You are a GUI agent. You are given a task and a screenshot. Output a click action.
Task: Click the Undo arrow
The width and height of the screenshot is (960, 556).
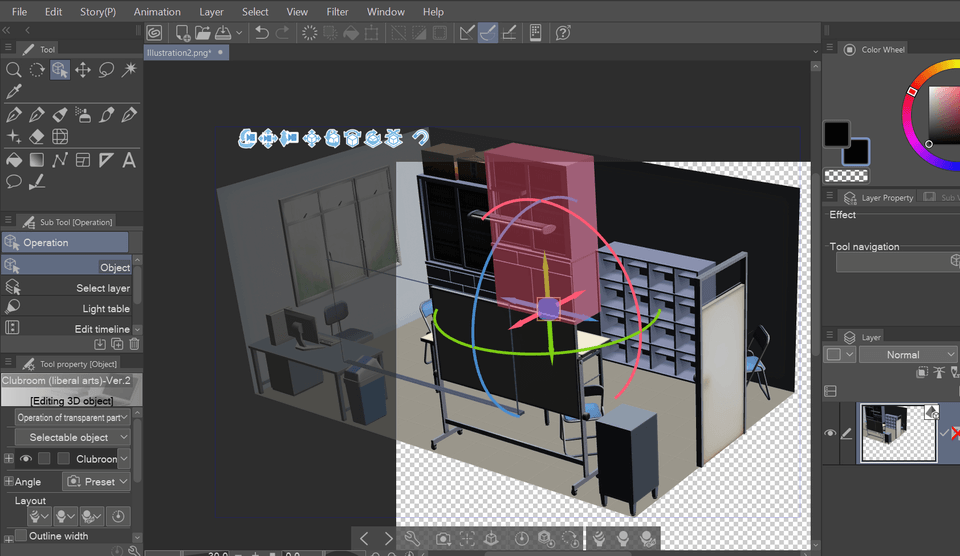pyautogui.click(x=261, y=33)
